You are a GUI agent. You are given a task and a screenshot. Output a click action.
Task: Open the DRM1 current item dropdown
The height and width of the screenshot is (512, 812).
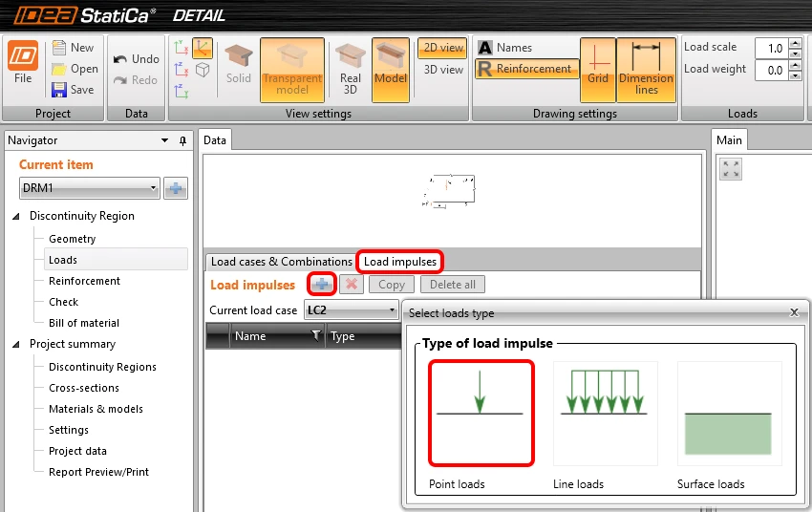[x=89, y=188]
